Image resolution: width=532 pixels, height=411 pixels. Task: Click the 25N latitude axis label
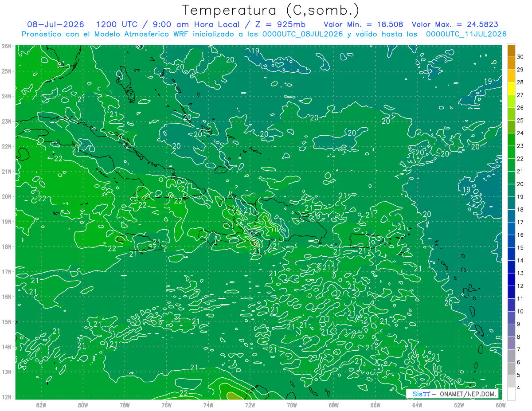[6, 71]
